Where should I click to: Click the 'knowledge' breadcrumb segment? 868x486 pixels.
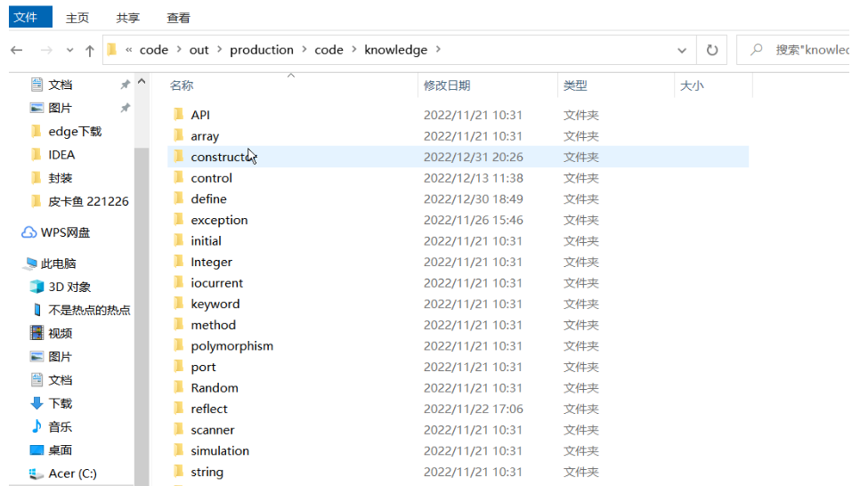(x=396, y=50)
